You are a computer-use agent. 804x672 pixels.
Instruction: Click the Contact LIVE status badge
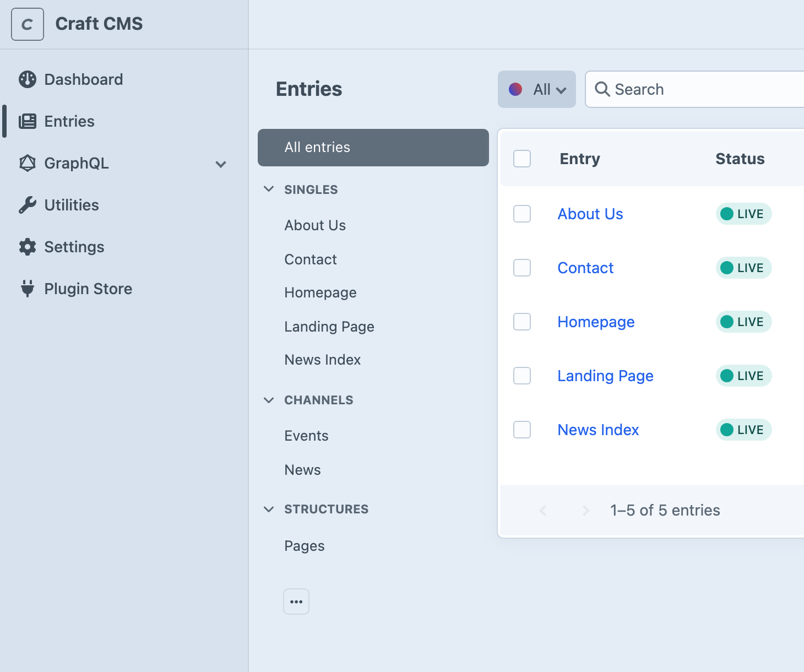pyautogui.click(x=743, y=268)
